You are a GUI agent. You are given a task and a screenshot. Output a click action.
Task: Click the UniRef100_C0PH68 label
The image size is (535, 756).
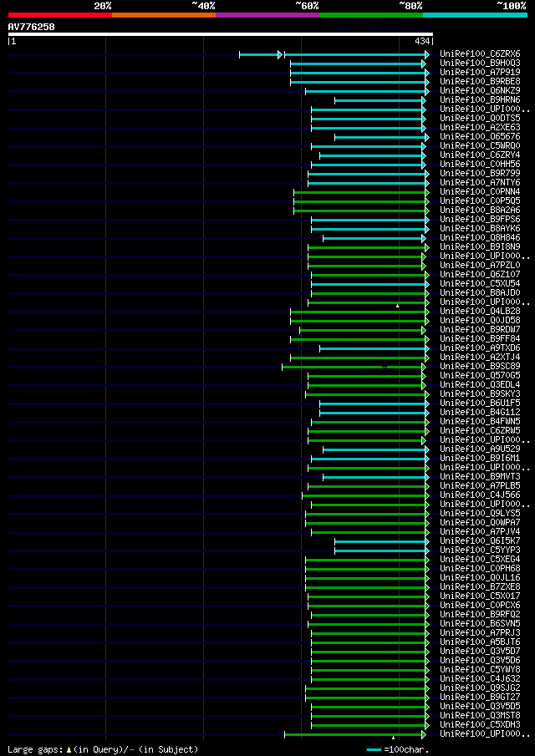click(480, 569)
